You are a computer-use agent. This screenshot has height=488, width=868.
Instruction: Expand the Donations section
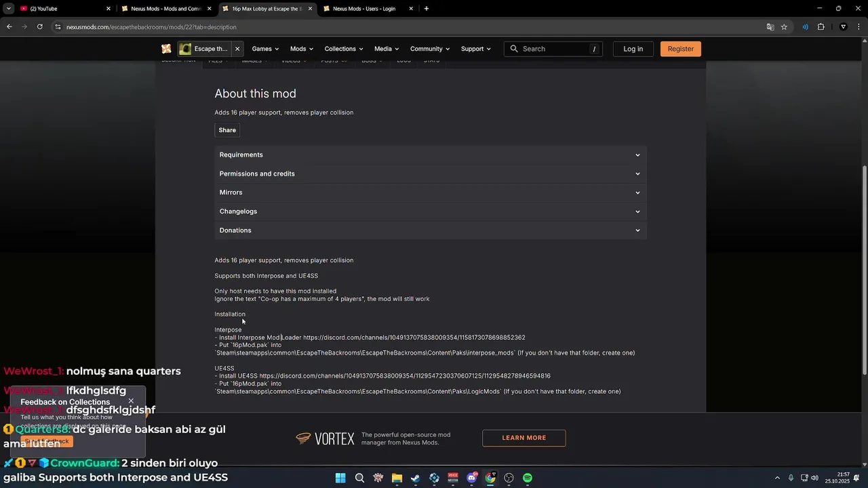coord(430,230)
